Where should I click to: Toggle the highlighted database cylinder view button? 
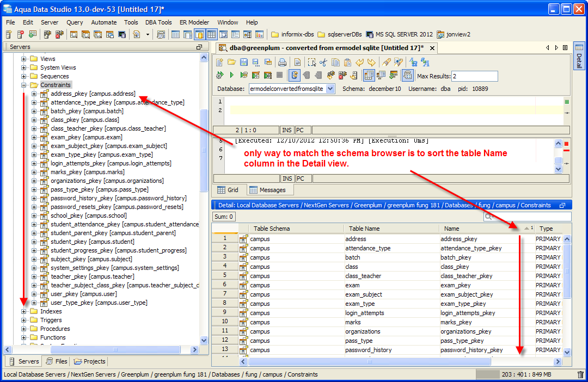click(x=199, y=34)
